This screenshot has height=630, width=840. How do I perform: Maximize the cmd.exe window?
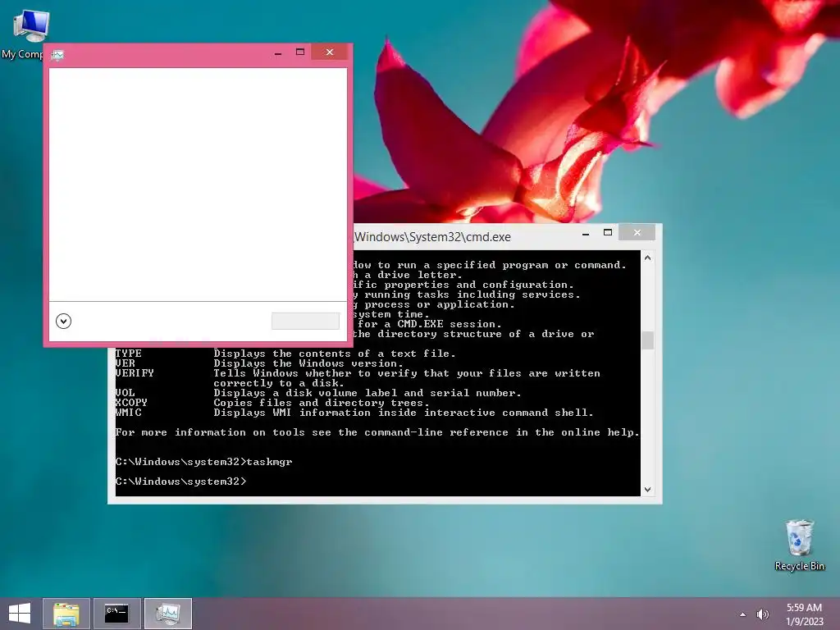point(608,232)
